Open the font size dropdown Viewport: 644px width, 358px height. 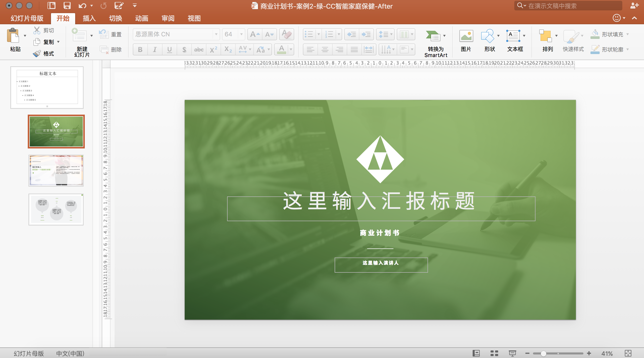(241, 34)
